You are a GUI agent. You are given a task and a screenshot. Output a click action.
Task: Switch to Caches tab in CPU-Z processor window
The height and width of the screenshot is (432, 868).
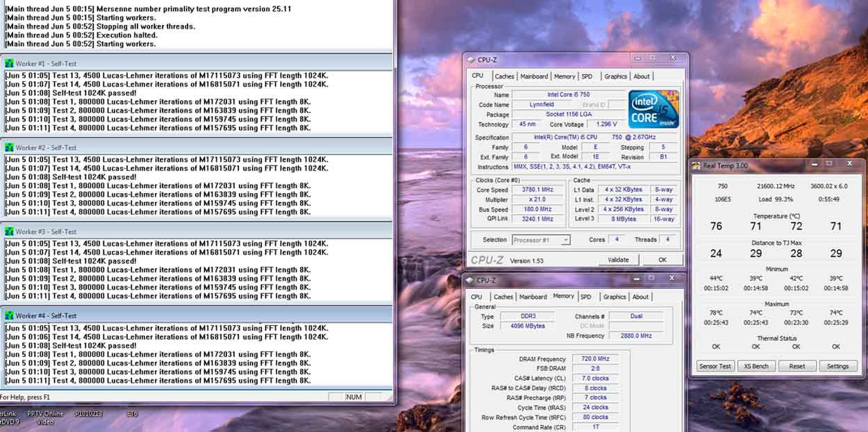click(x=504, y=76)
